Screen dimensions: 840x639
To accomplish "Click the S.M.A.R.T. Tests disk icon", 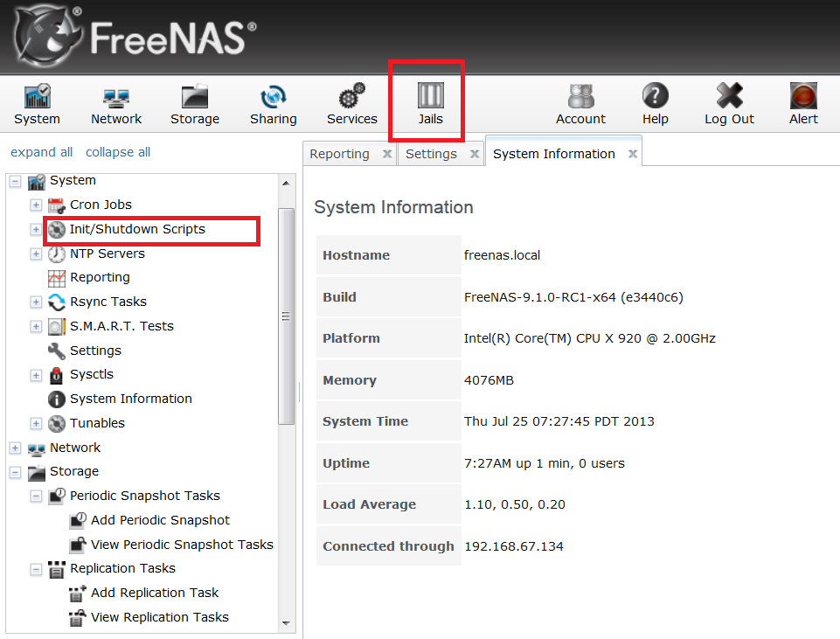I will (56, 326).
